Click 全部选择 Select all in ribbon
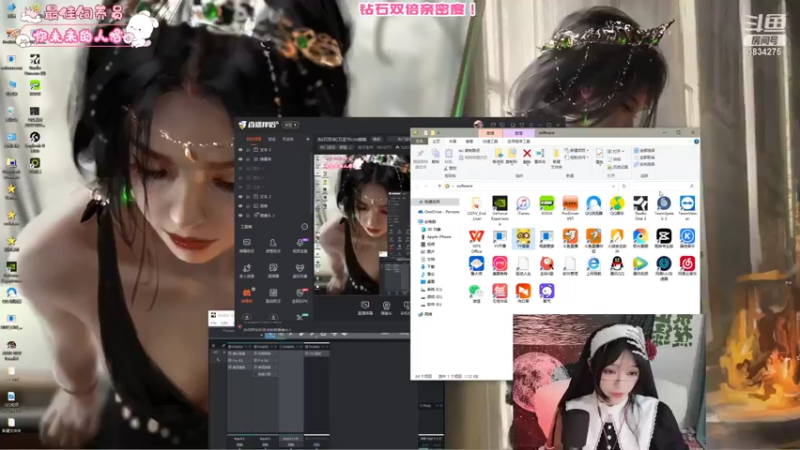The height and width of the screenshot is (450, 800). point(644,151)
